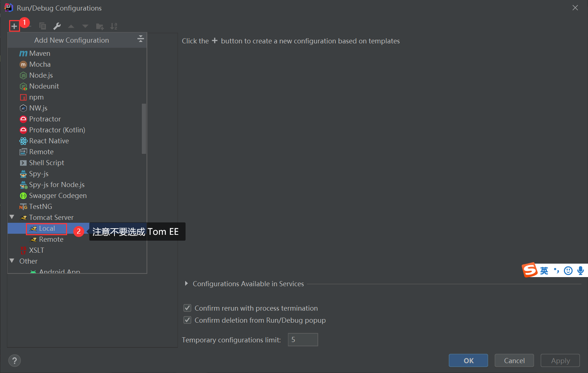Select npm configuration type
The image size is (588, 373).
77,97
